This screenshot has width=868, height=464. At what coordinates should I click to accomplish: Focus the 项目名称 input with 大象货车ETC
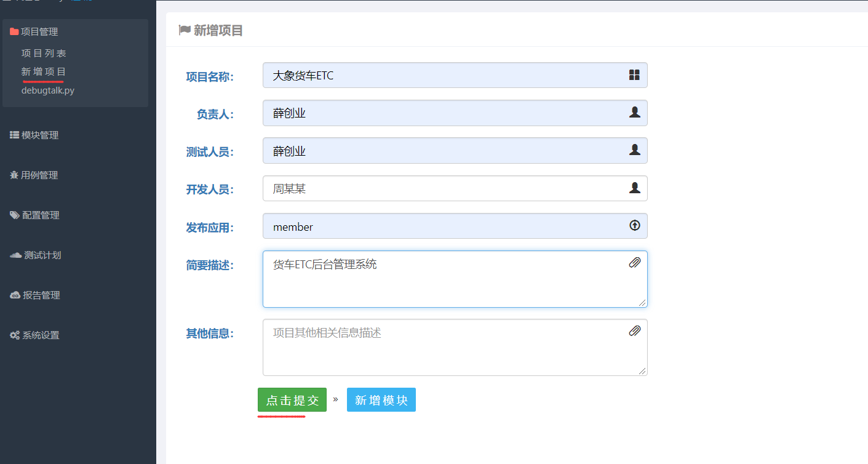tap(455, 75)
